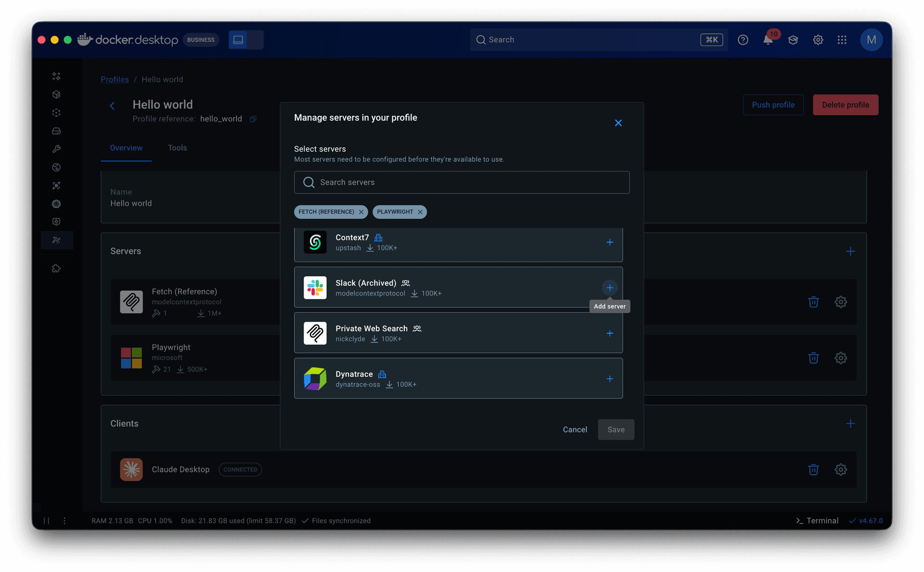Open the apps grid menu
924x572 pixels.
tap(842, 40)
